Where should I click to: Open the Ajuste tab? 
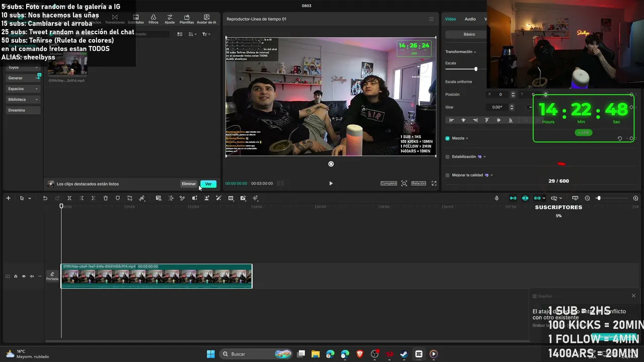[x=170, y=19]
